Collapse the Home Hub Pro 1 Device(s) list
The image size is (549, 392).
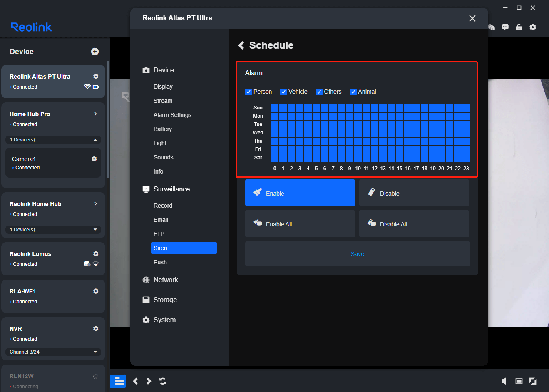pyautogui.click(x=53, y=140)
